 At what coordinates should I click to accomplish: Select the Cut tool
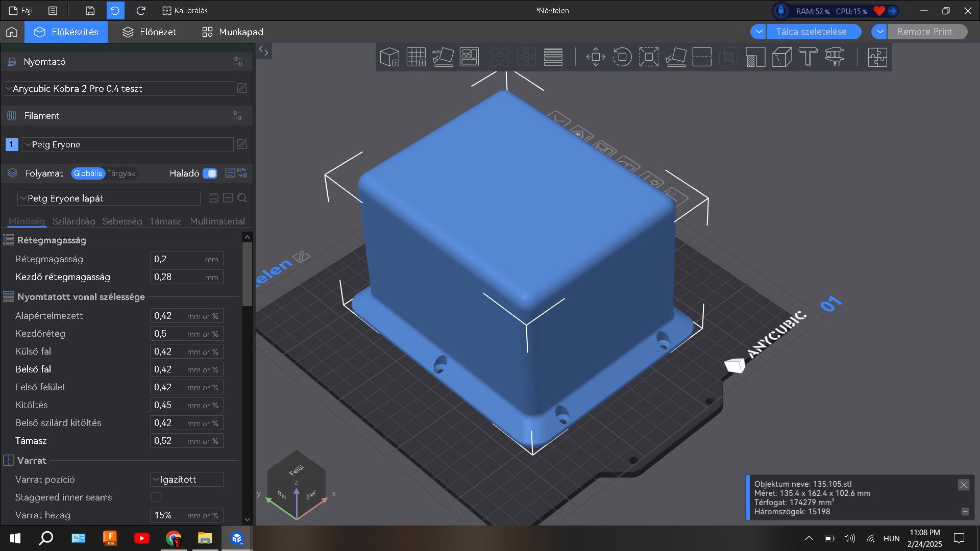(x=702, y=57)
